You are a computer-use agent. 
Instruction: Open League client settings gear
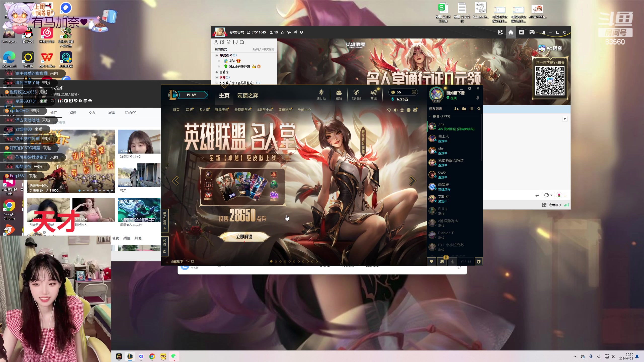tap(469, 88)
